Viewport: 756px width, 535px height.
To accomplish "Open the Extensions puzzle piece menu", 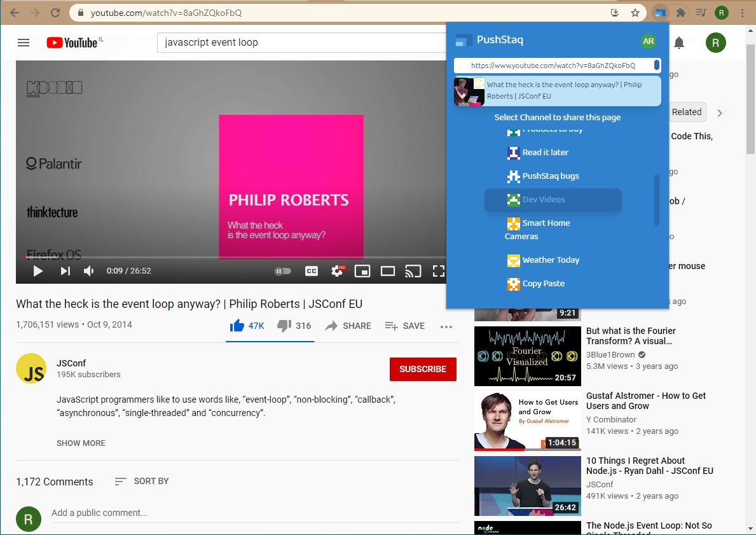I will point(681,13).
